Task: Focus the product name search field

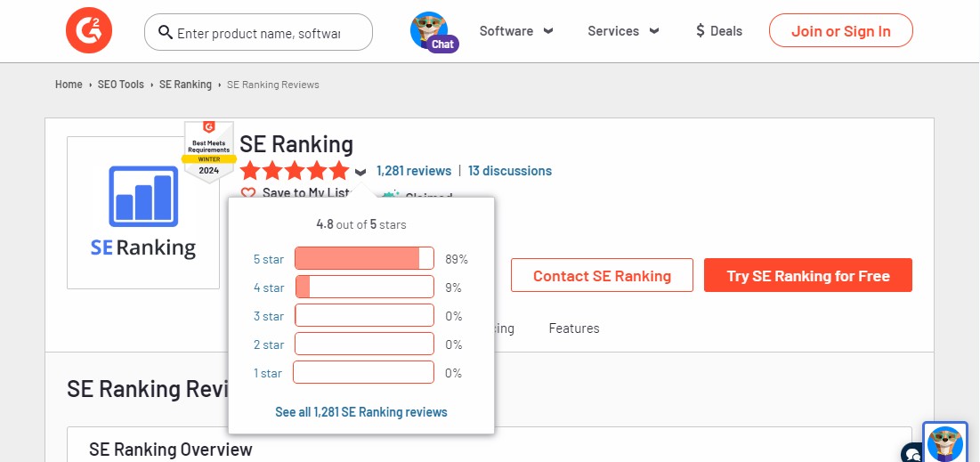Action: point(258,33)
